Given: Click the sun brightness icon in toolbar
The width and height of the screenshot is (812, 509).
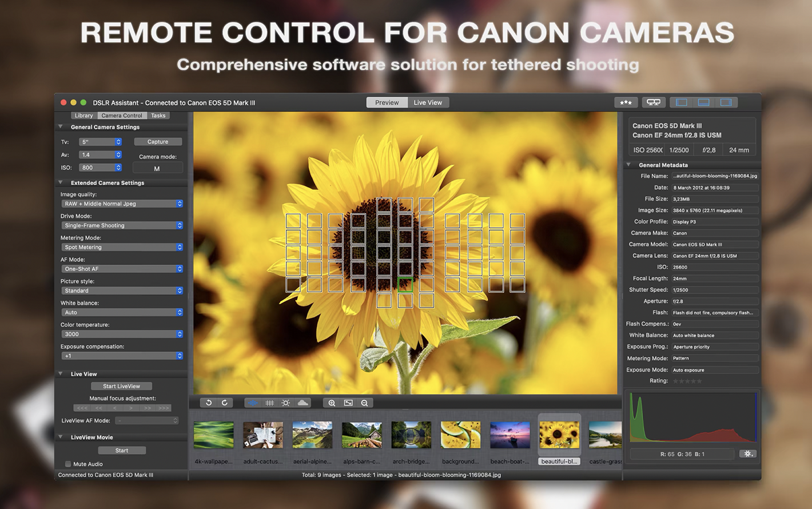Looking at the screenshot, I should point(286,403).
